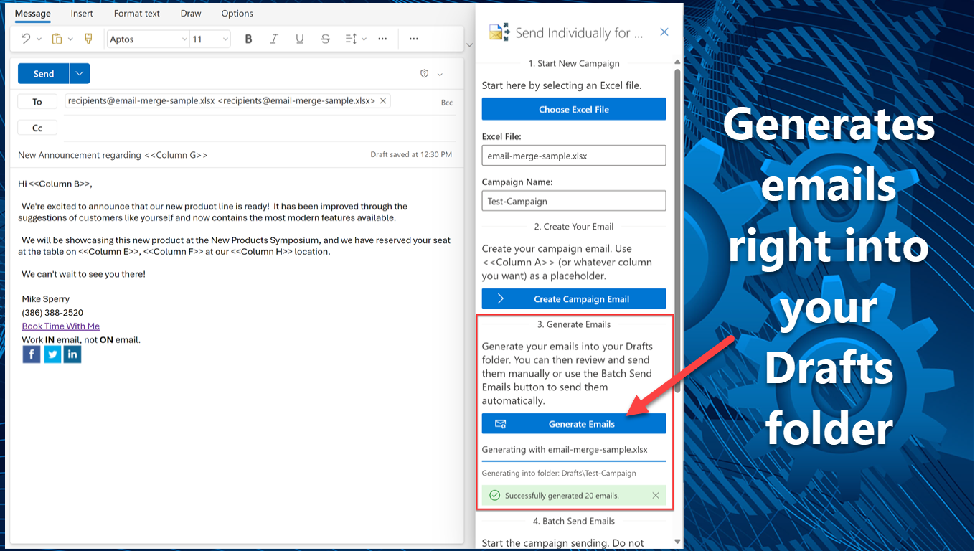Click the chevron icon on Create Campaign Email
The width and height of the screenshot is (980, 551).
tap(500, 298)
